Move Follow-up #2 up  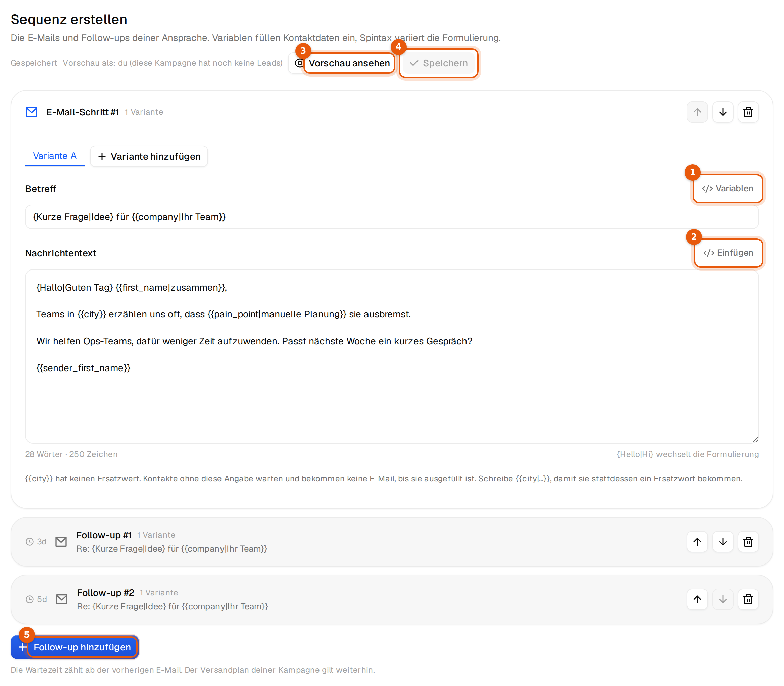(697, 599)
